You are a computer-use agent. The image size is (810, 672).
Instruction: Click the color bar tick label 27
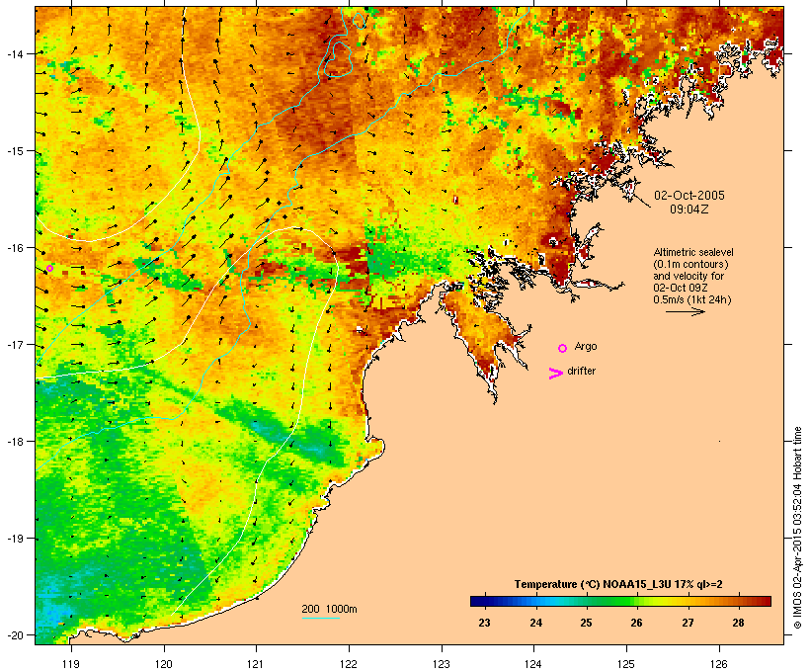(x=688, y=623)
